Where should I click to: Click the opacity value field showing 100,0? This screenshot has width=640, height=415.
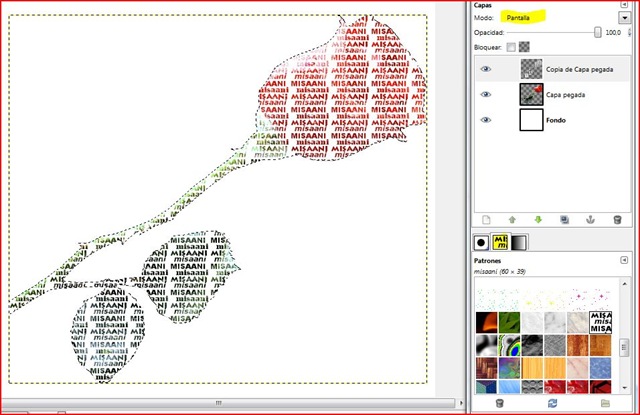[613, 32]
